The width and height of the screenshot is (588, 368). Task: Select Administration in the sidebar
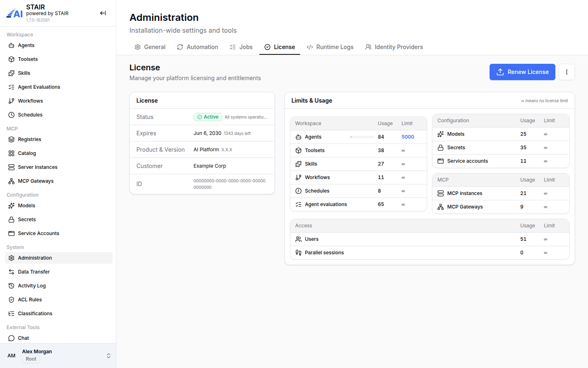(59, 258)
